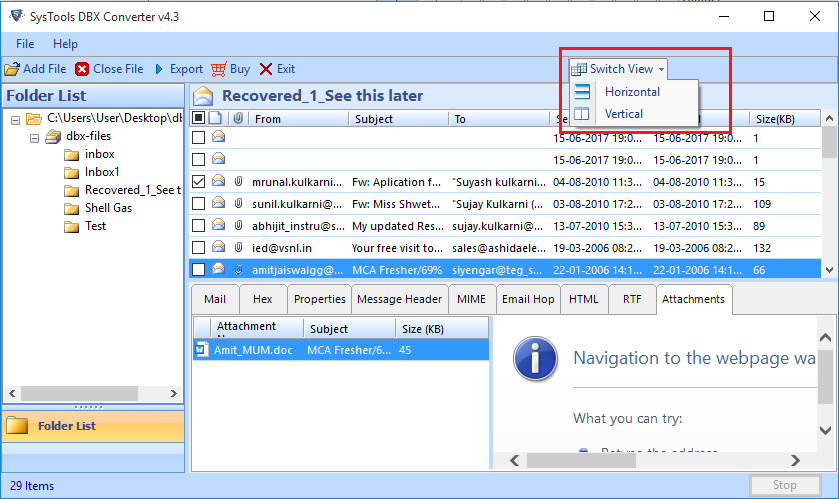839x499 pixels.
Task: Open the Help menu
Action: [65, 44]
